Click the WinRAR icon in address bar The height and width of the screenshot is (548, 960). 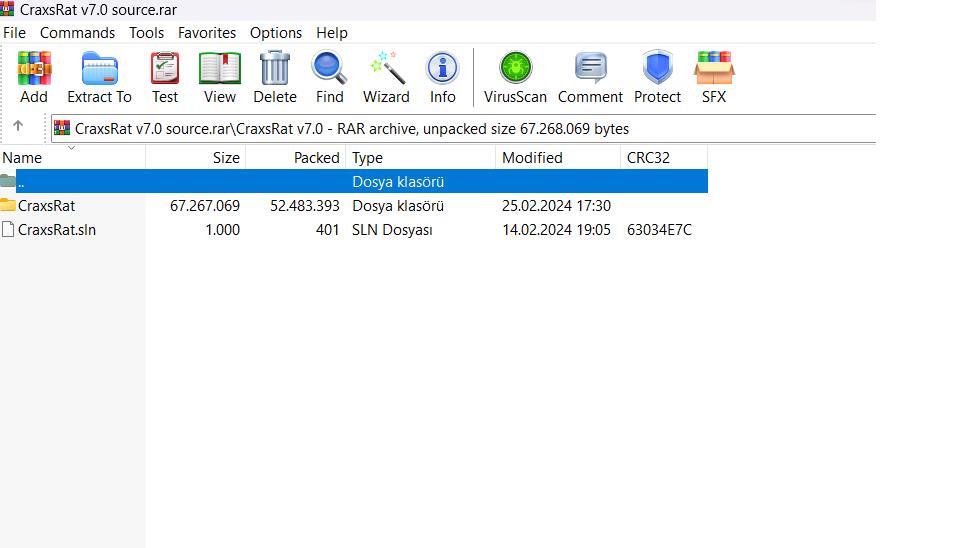click(x=62, y=128)
